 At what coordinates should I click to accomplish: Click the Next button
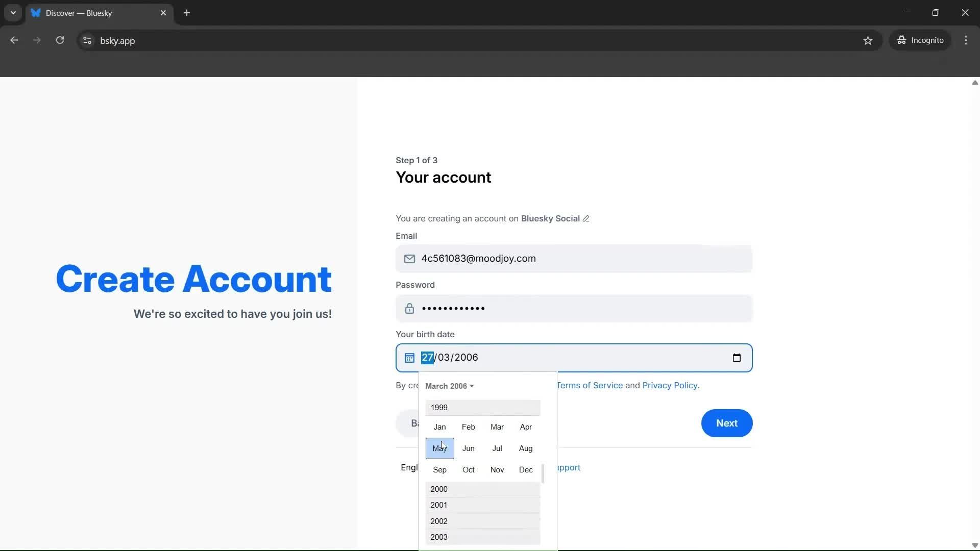[x=726, y=423]
